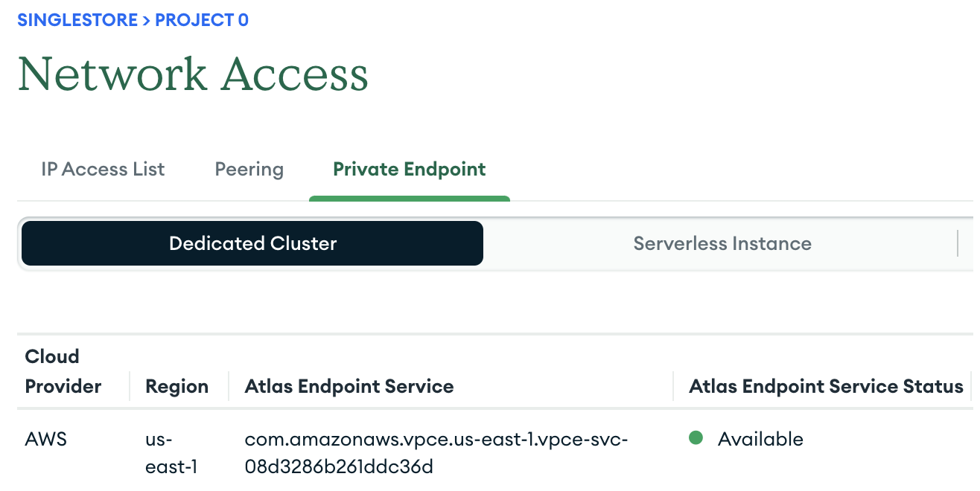Image resolution: width=980 pixels, height=491 pixels.
Task: Click the divider right of Serverless Instance
Action: pos(958,243)
